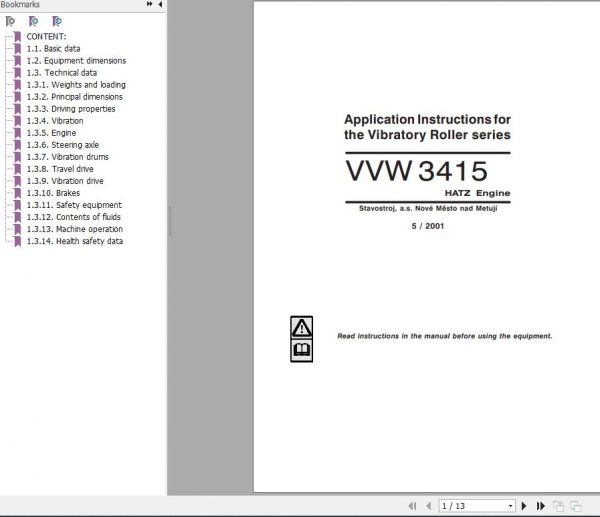
Task: Expand the bookmarks panel with double arrow
Action: [149, 4]
